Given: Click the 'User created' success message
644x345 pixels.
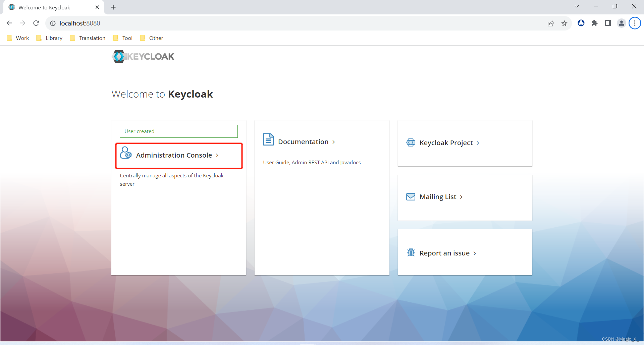Looking at the screenshot, I should [179, 131].
